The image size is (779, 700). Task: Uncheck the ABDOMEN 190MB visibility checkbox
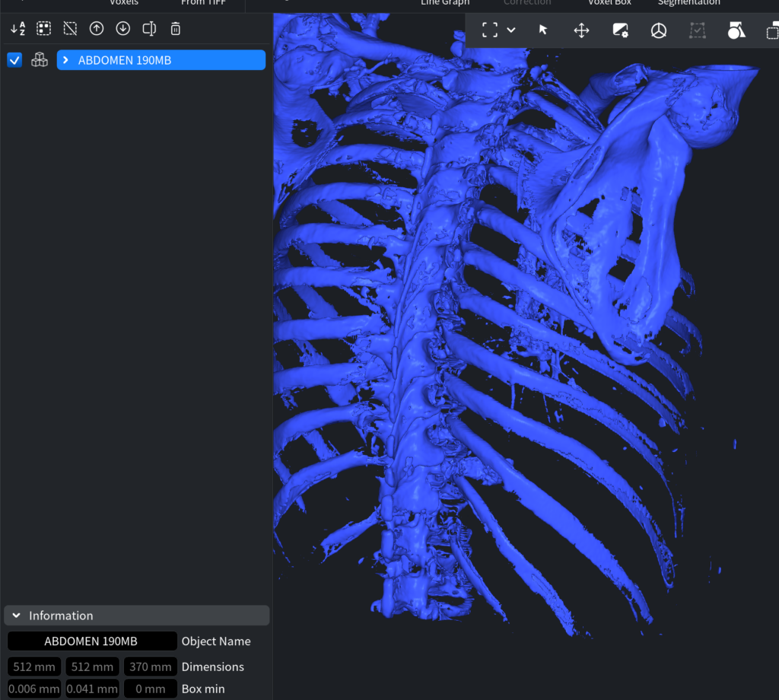pyautogui.click(x=14, y=60)
